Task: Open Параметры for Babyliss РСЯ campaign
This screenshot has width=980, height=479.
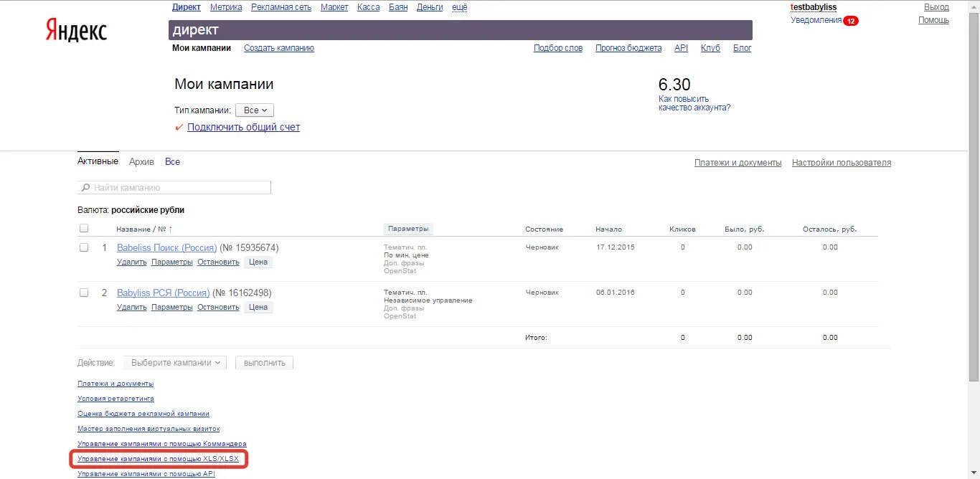Action: 172,307
